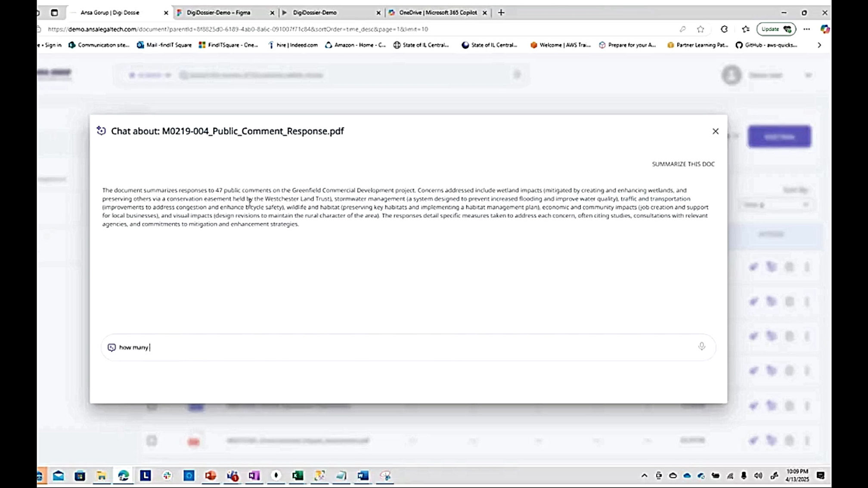Click the browser address bar URL
This screenshot has height=488, width=868.
pos(238,29)
